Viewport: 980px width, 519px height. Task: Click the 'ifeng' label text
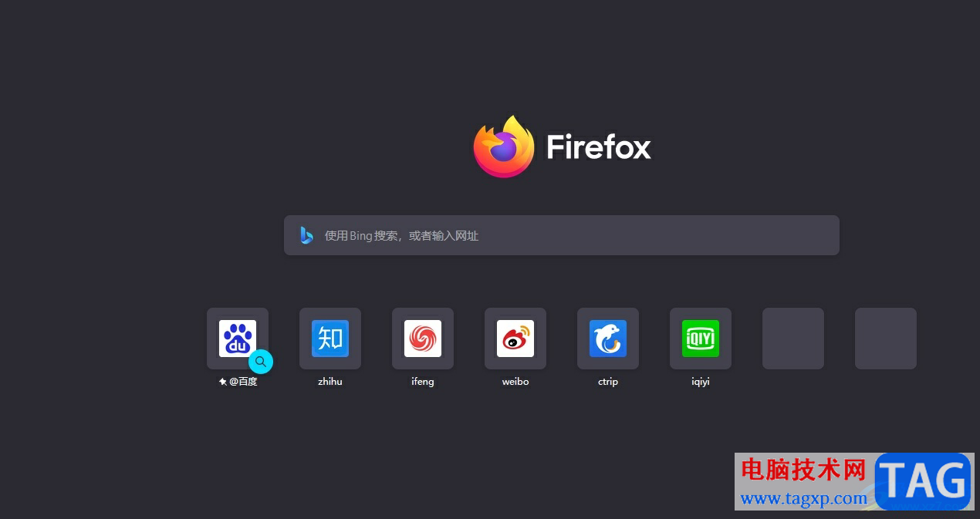pos(423,382)
